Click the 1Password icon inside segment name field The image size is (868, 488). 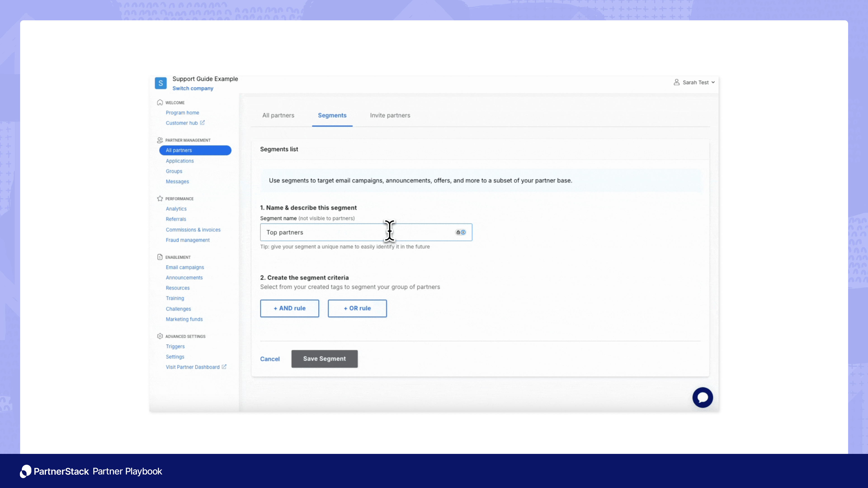[464, 232]
